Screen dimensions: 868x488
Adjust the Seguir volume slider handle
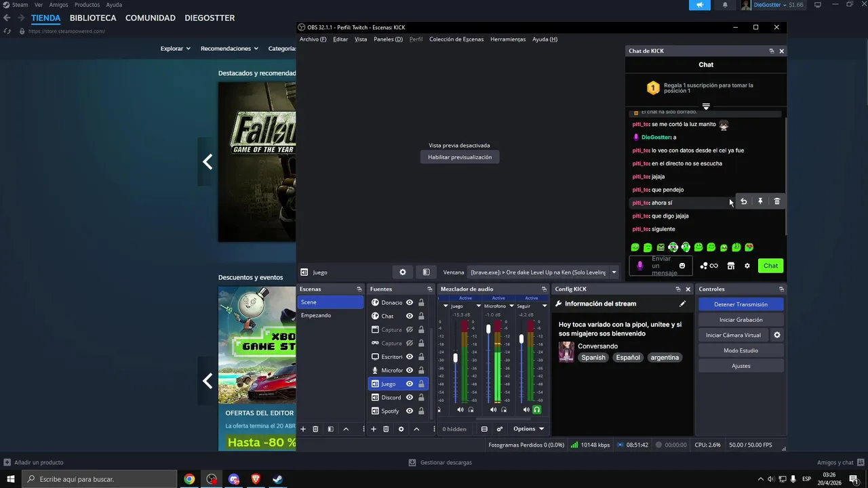pos(521,338)
